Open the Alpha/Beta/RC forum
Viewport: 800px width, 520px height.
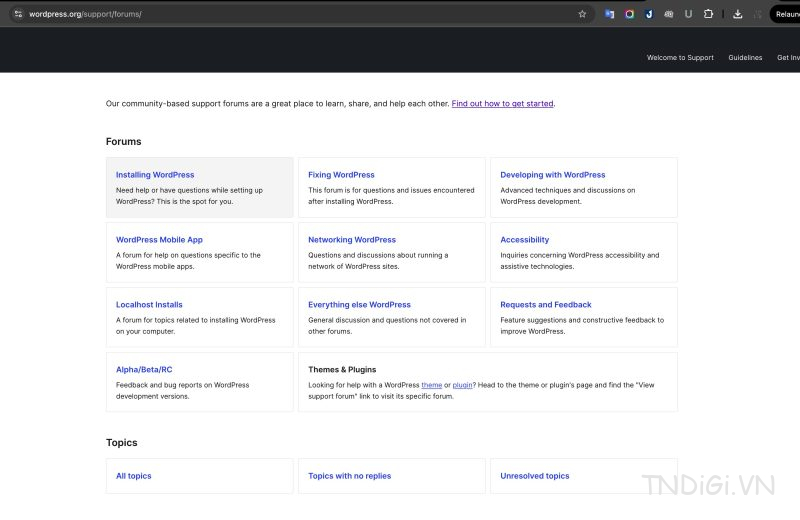tap(144, 369)
